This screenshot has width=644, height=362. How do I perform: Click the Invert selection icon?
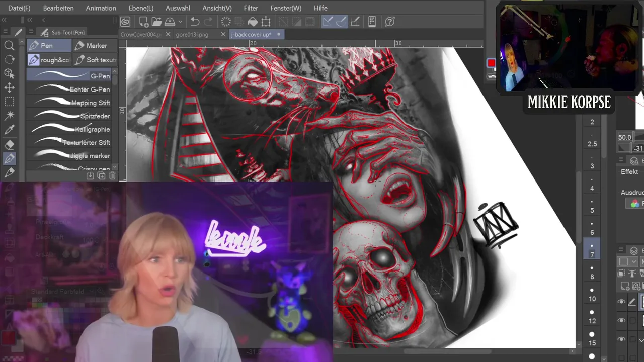(297, 22)
